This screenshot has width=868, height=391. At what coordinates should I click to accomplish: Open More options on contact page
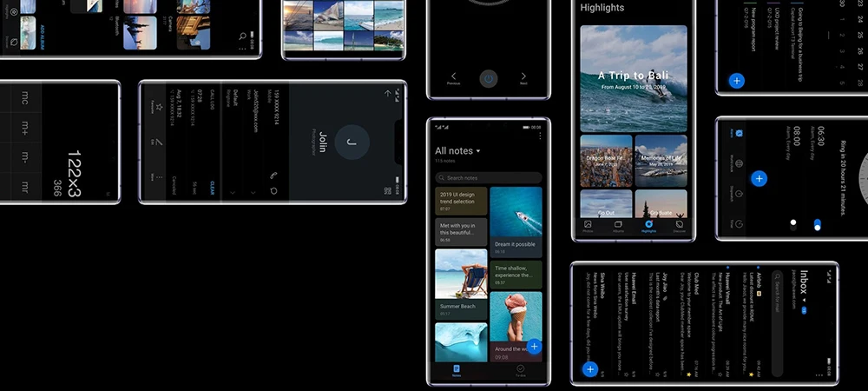158,177
